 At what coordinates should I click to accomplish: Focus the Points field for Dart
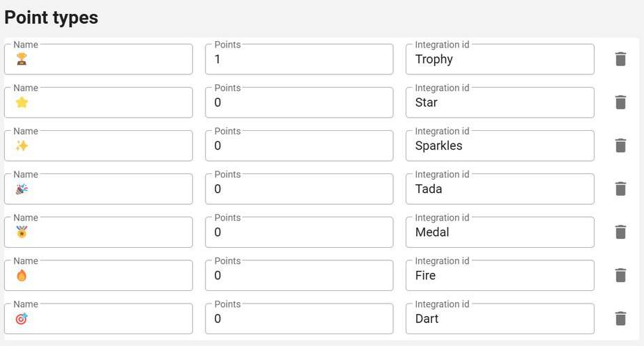click(299, 318)
